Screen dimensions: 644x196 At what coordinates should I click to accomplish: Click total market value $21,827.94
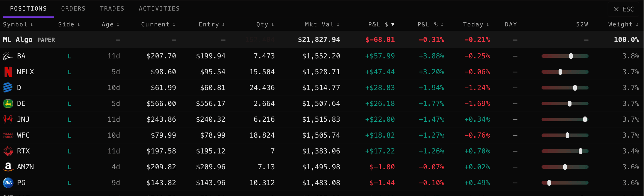click(319, 40)
